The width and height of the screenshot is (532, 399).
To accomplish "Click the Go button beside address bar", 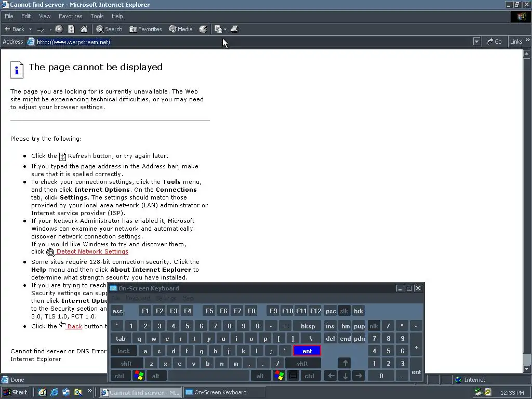I will 495,42.
